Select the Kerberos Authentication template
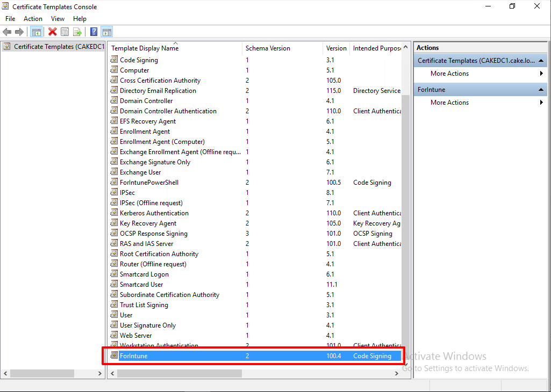This screenshot has height=392, width=551. click(255, 213)
